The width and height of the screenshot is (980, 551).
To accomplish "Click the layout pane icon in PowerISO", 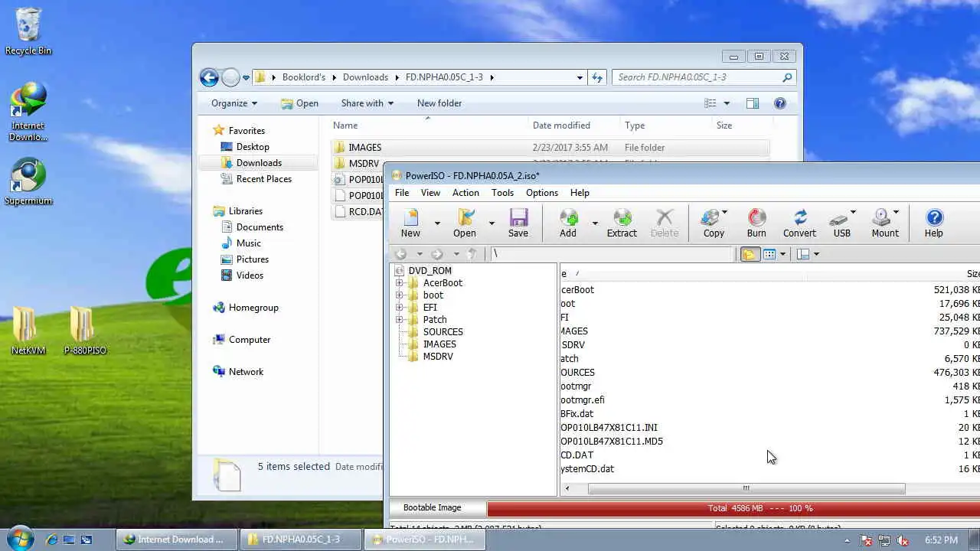I will pyautogui.click(x=803, y=254).
